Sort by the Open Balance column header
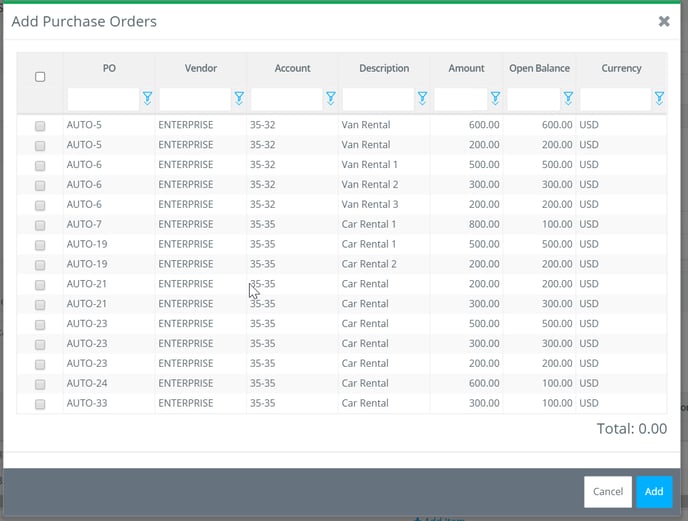688x521 pixels. [x=539, y=68]
